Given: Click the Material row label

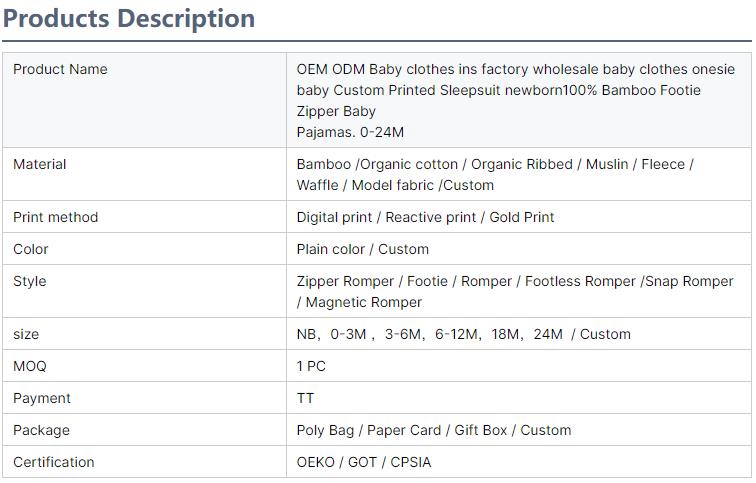Looking at the screenshot, I should click(40, 164).
